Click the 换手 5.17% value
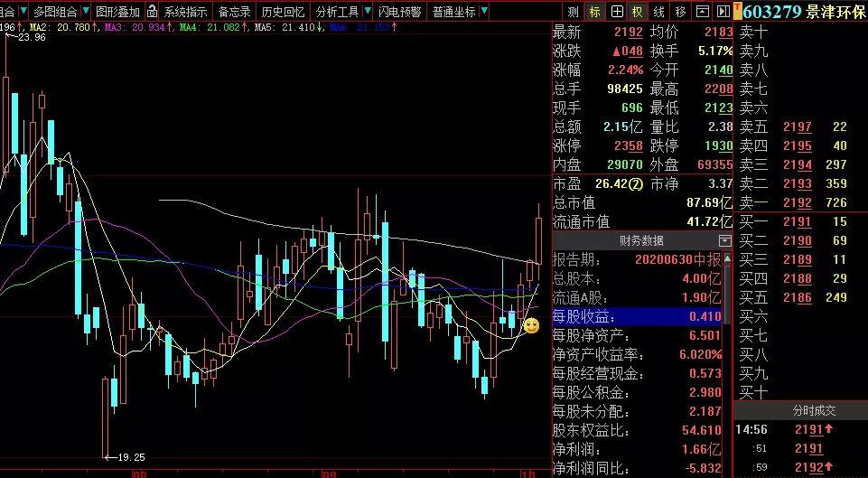Screen dimensions: 868x478 [x=715, y=52]
